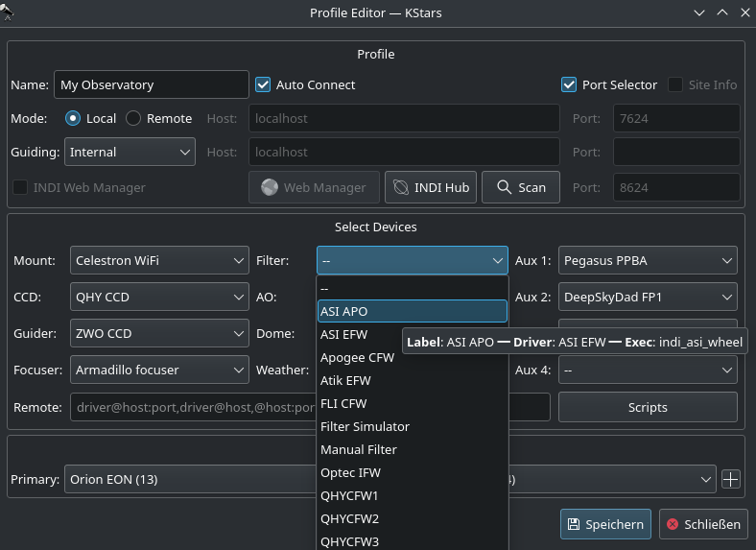This screenshot has width=756, height=550.
Task: Toggle the Auto Connect checkbox
Action: pyautogui.click(x=263, y=84)
